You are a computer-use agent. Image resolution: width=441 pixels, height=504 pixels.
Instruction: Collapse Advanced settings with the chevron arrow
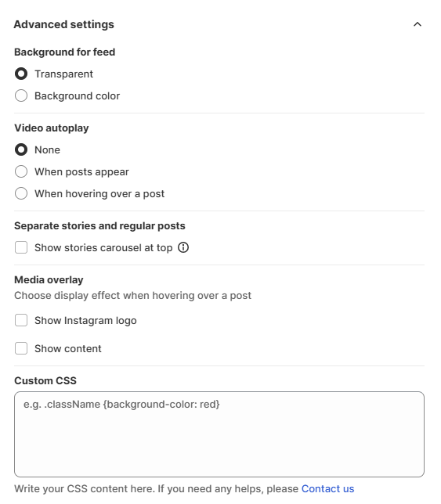pos(418,24)
